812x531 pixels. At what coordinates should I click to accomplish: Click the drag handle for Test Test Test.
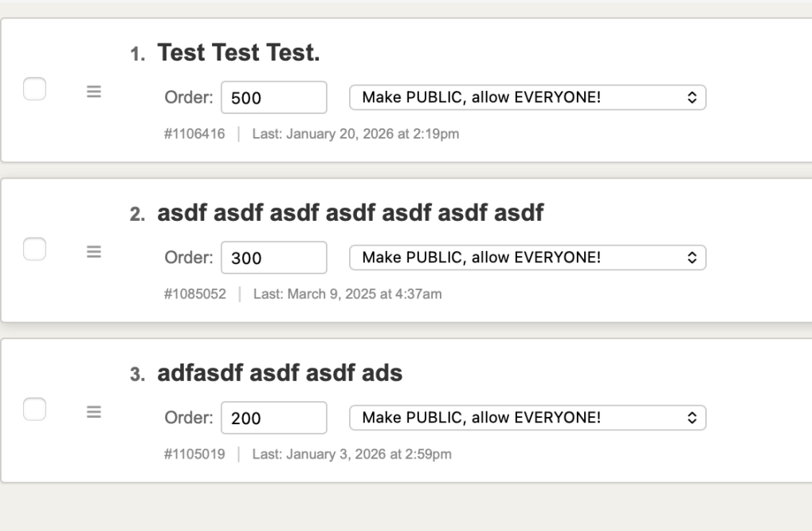point(93,92)
